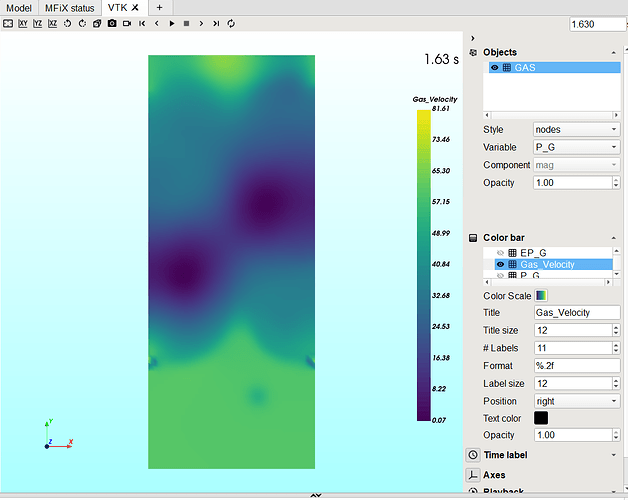Select the VTK tab
628x500 pixels.
[118, 8]
